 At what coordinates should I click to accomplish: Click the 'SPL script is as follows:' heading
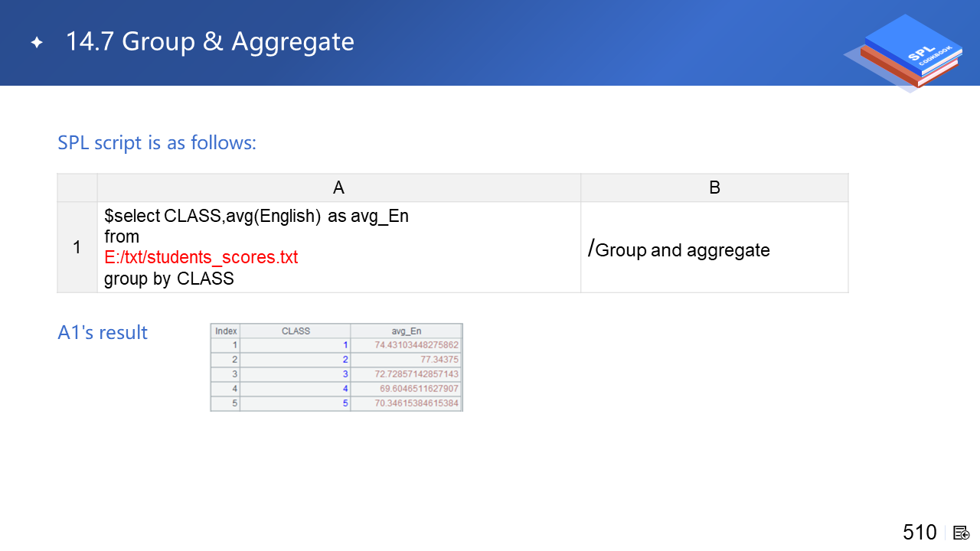157,142
